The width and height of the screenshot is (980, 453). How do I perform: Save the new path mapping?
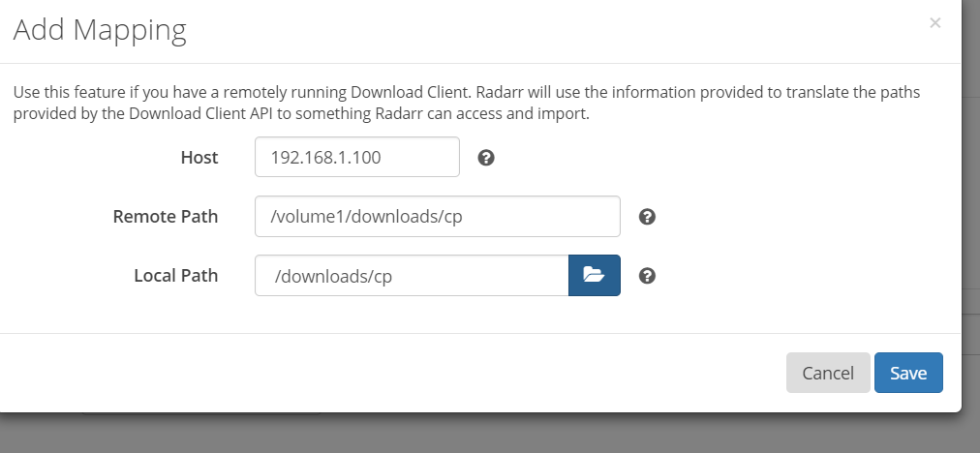pos(908,373)
